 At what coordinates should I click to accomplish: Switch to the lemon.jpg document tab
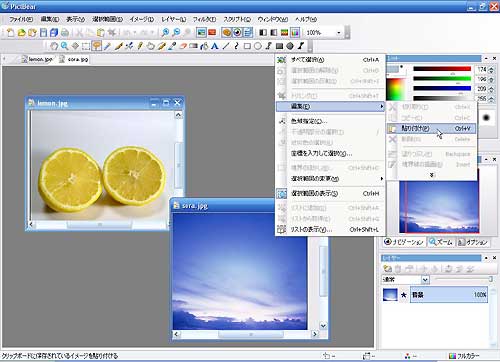[37, 59]
